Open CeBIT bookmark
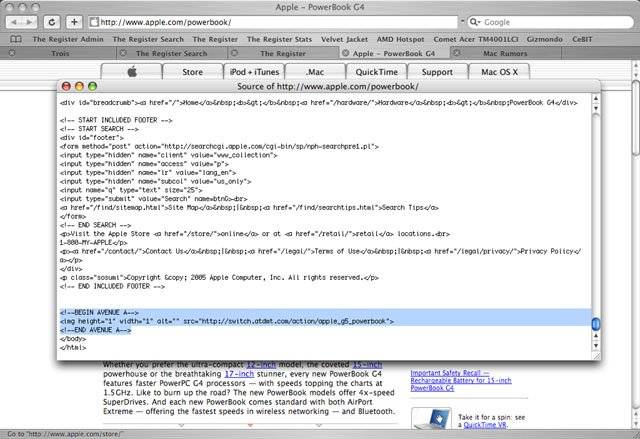The image size is (640, 439). [x=582, y=39]
